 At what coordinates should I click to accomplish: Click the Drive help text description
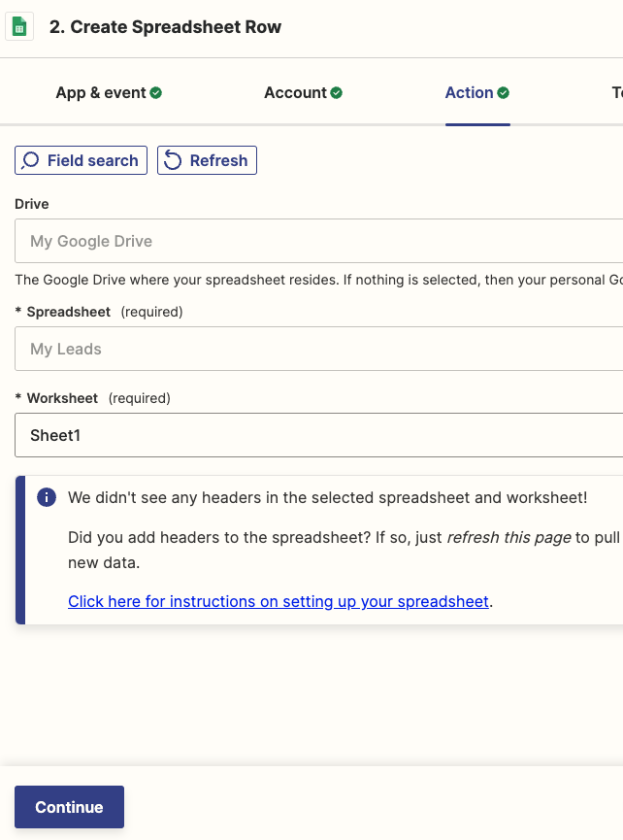pos(319,280)
